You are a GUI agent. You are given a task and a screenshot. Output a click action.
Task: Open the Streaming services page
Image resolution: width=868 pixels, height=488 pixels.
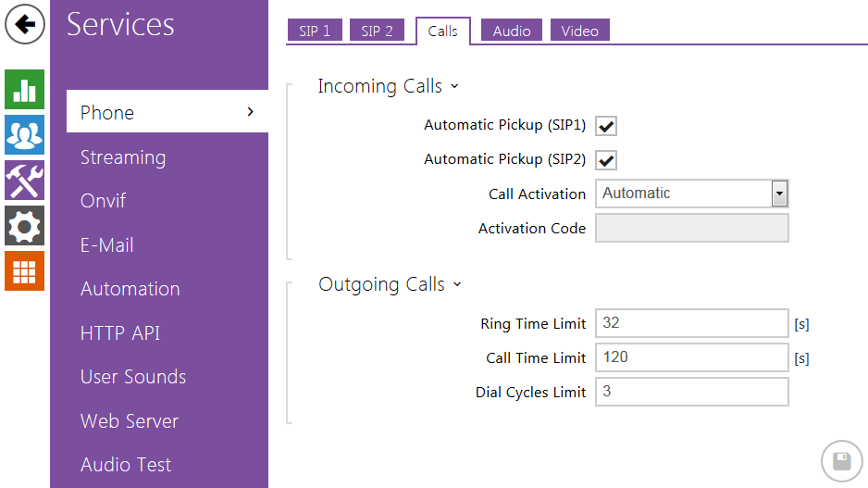coord(123,157)
